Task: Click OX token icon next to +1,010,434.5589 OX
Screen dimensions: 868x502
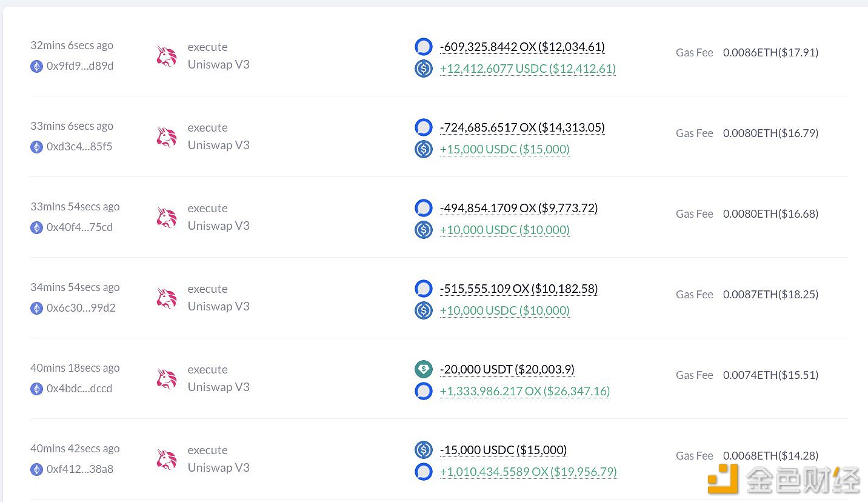Action: tap(424, 472)
